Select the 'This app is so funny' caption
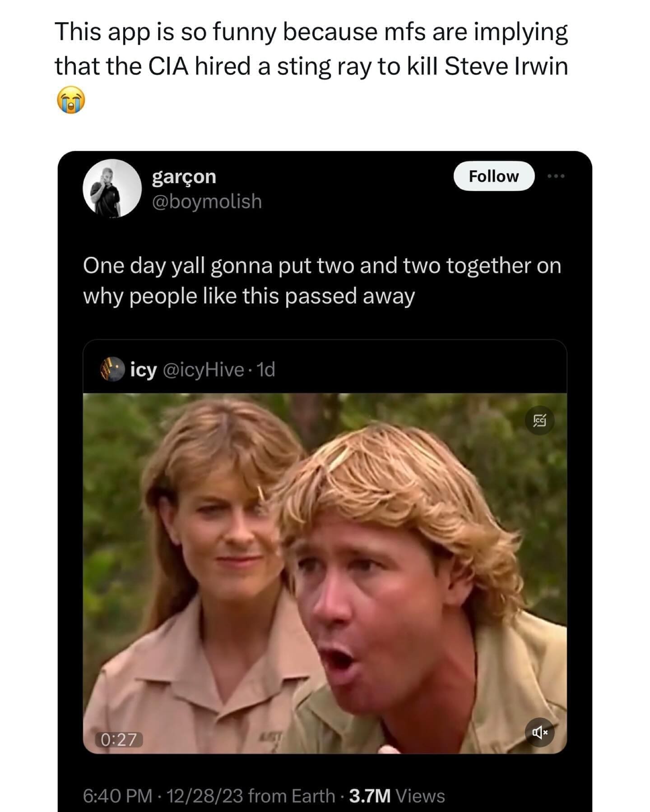This screenshot has height=812, width=650. click(311, 49)
